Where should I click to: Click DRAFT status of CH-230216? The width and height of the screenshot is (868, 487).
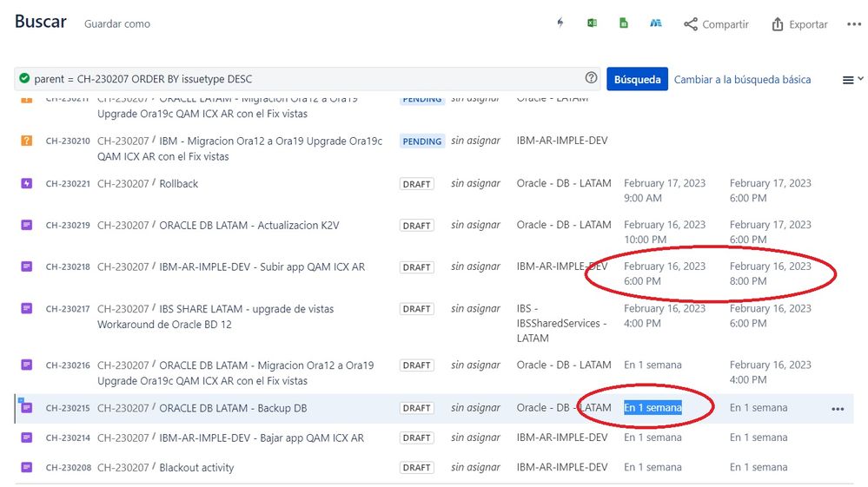pyautogui.click(x=416, y=365)
